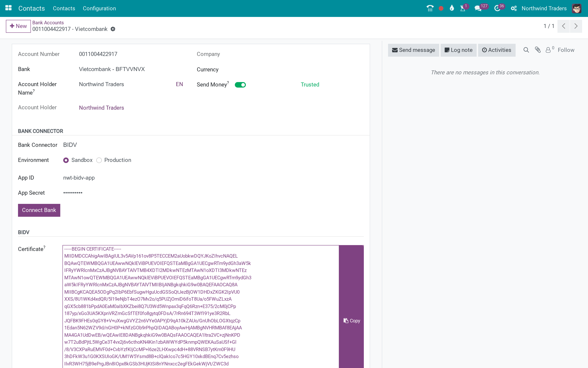Click the water drop icon in navbar

point(452,8)
